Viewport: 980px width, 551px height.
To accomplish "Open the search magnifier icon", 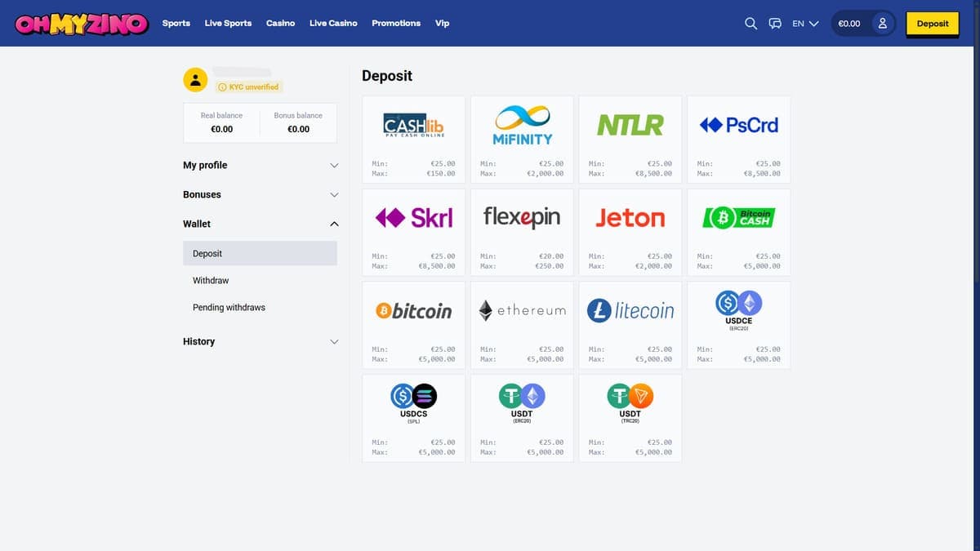I will pos(751,24).
